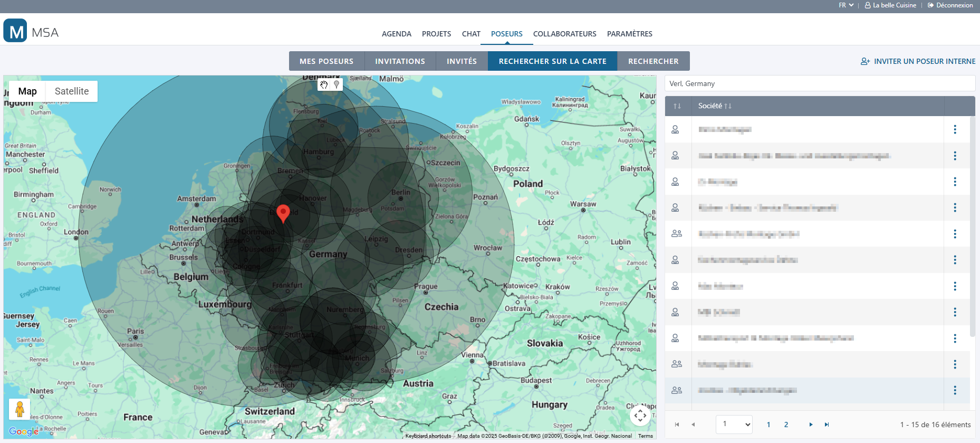This screenshot has width=980, height=443.
Task: Click the red location pin on map
Action: [283, 213]
